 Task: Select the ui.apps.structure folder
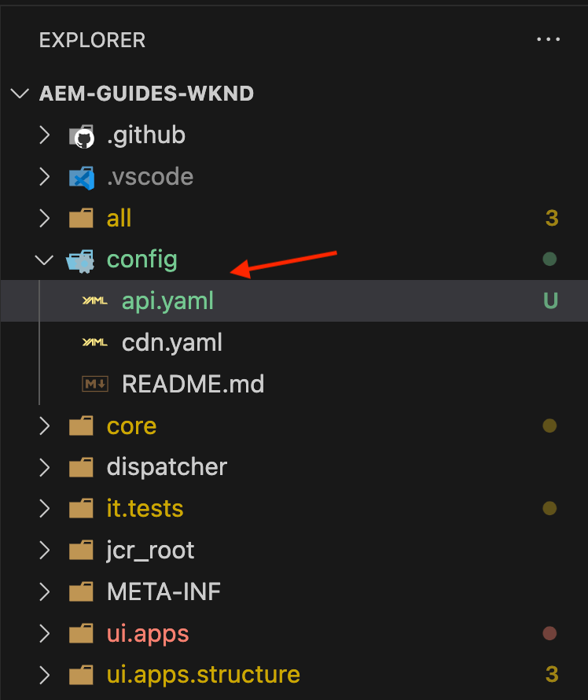294,675
